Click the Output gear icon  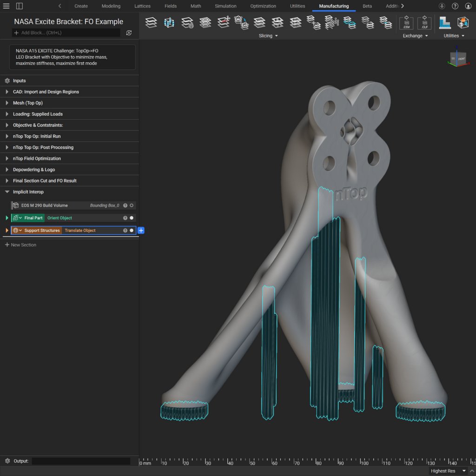(7, 461)
